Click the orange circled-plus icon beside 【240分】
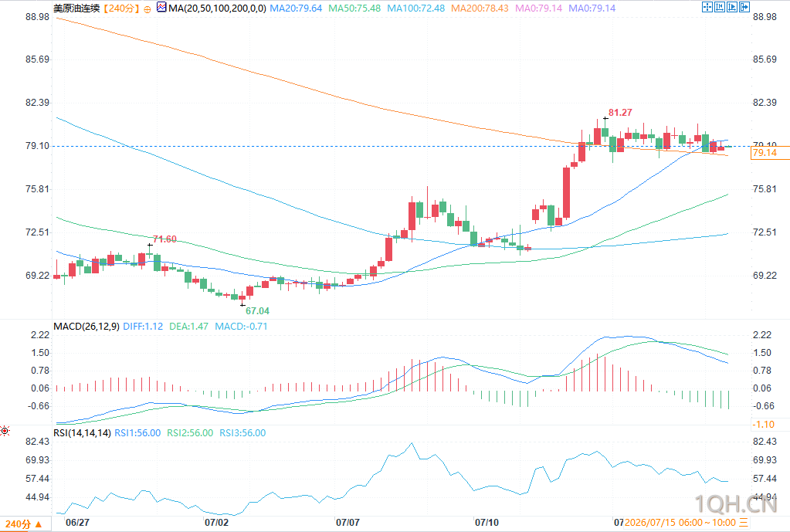 [147, 9]
